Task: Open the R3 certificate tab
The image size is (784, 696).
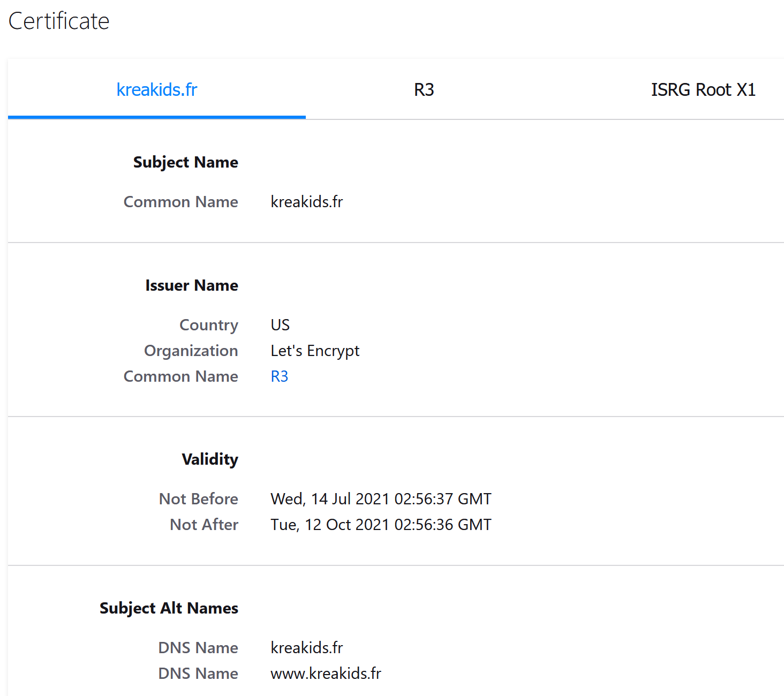Action: (x=424, y=89)
